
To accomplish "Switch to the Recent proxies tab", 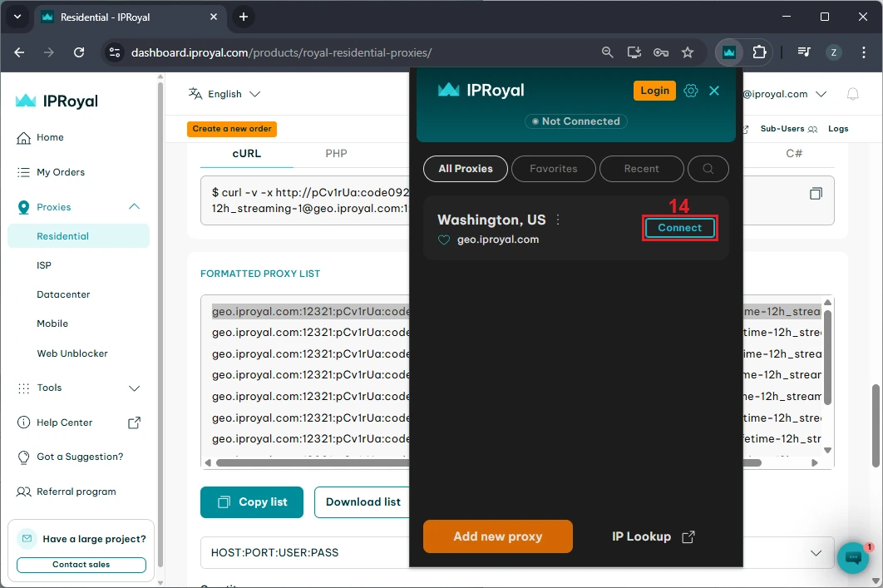I will pyautogui.click(x=641, y=169).
